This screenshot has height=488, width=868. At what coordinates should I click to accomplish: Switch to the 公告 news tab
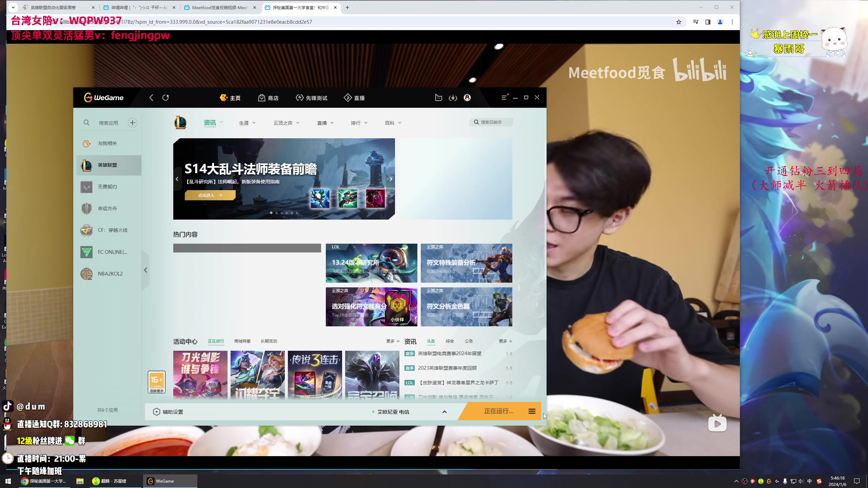[469, 341]
